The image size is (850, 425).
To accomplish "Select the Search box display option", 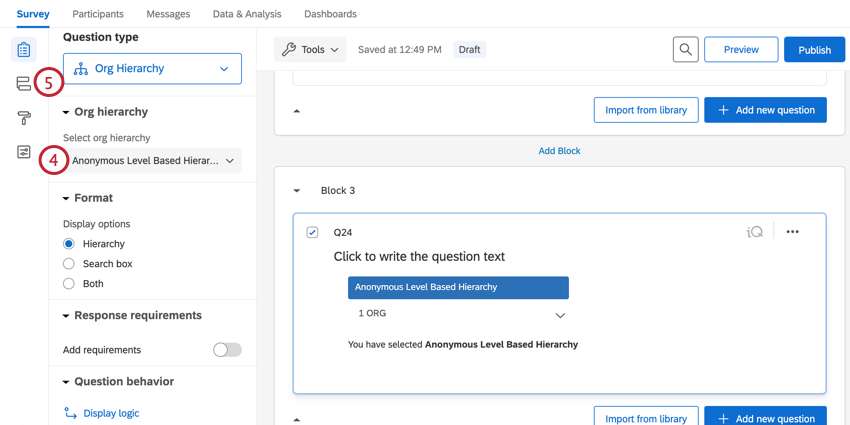I will (x=69, y=264).
